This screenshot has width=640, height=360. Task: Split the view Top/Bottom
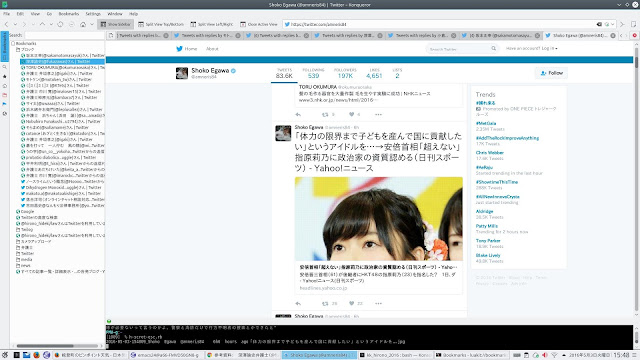pos(161,24)
